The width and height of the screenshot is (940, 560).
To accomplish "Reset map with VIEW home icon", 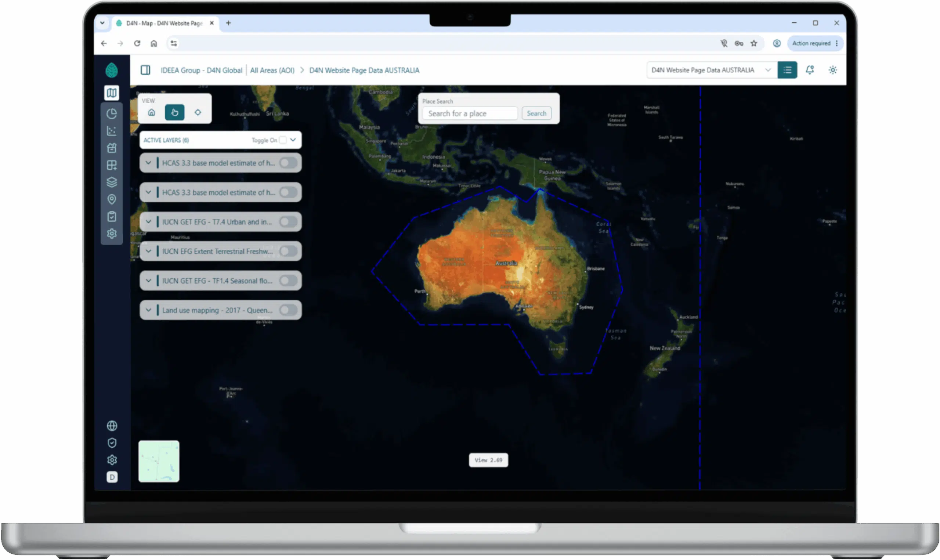I will tap(152, 112).
